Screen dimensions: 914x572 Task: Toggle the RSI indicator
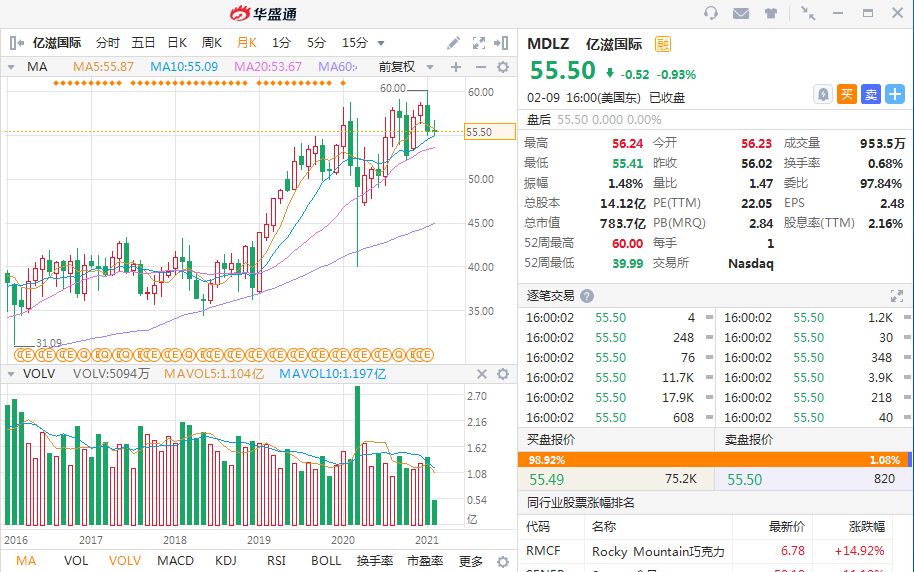(276, 561)
